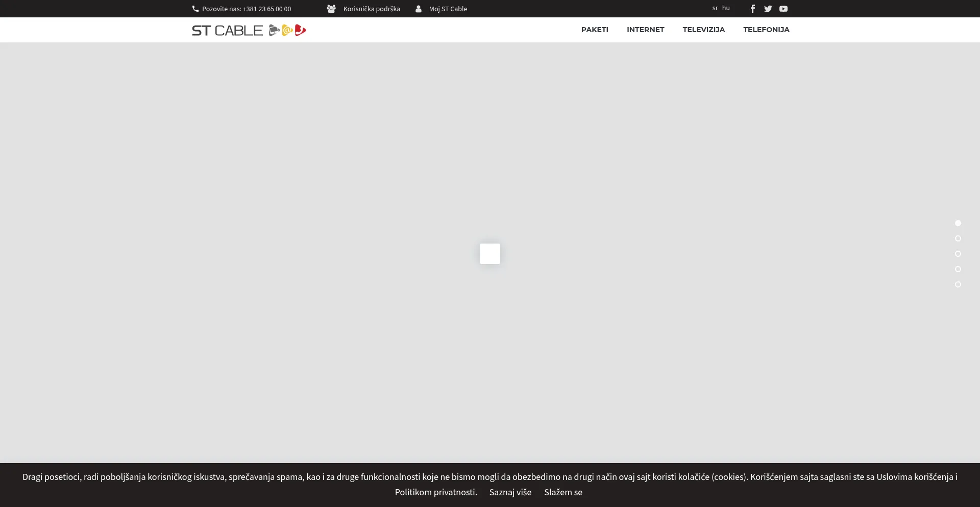Switch language to hu
Viewport: 980px width, 507px height.
click(726, 8)
